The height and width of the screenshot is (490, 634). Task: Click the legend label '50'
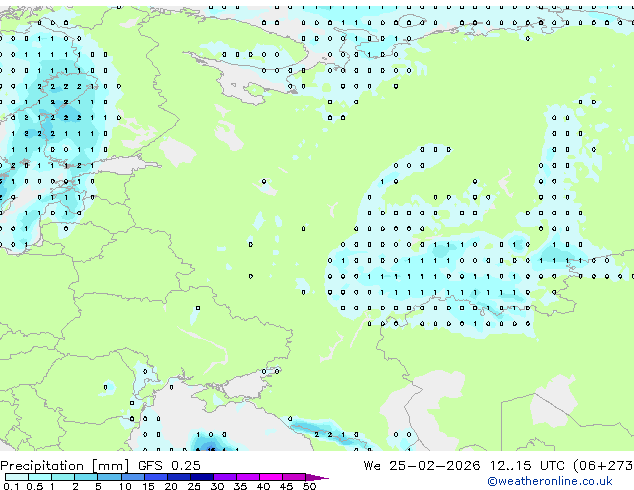[x=310, y=486]
